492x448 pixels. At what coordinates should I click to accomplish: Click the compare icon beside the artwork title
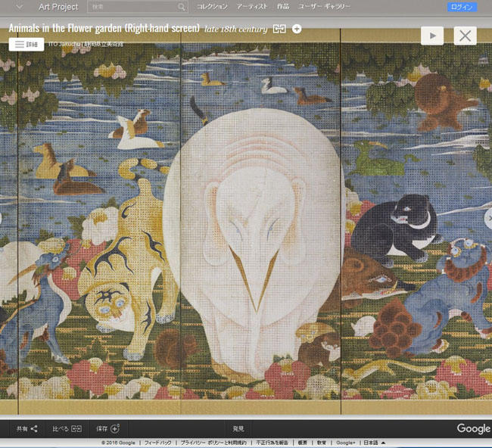click(x=279, y=29)
